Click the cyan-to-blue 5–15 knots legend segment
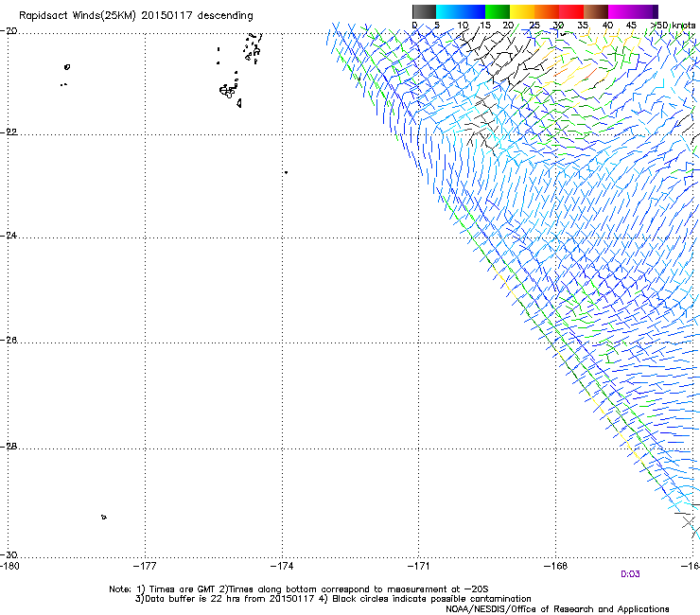700x615 pixels. 461,11
